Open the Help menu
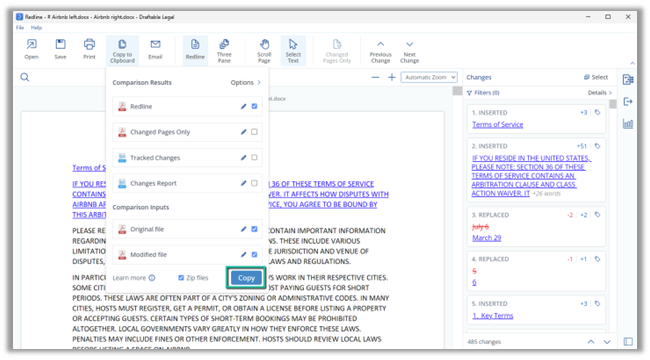This screenshot has height=360, width=650. [x=36, y=27]
